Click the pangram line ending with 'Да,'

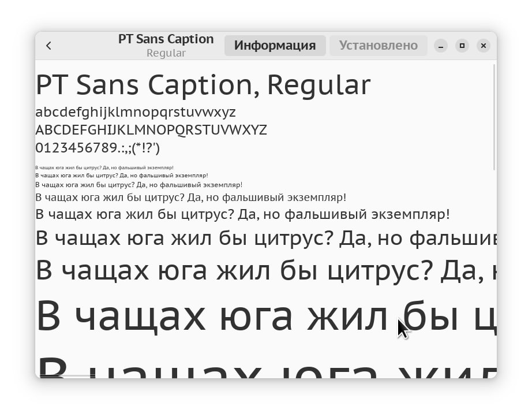point(266,271)
